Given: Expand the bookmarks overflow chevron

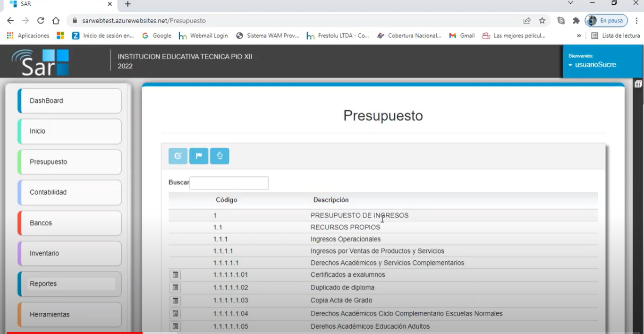Looking at the screenshot, I should point(578,35).
